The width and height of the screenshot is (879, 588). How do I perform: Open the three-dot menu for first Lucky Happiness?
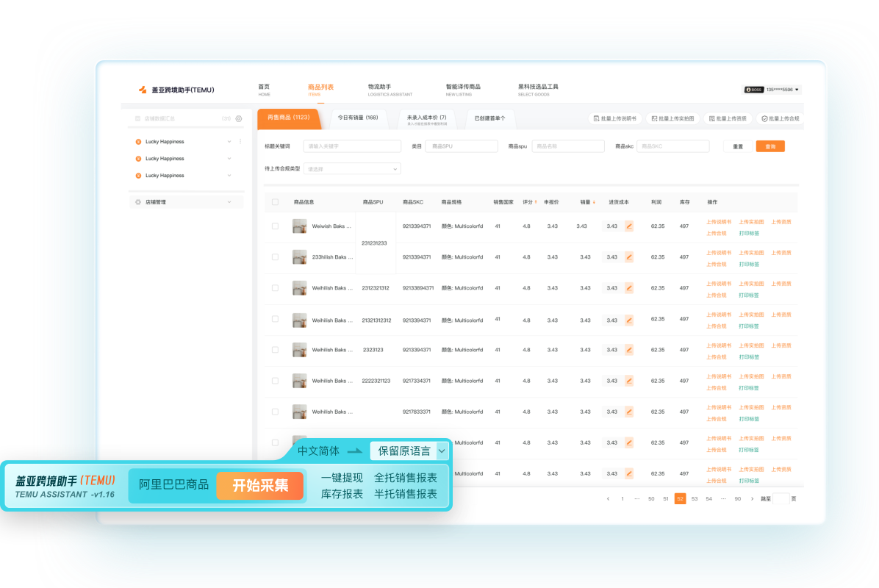click(240, 141)
